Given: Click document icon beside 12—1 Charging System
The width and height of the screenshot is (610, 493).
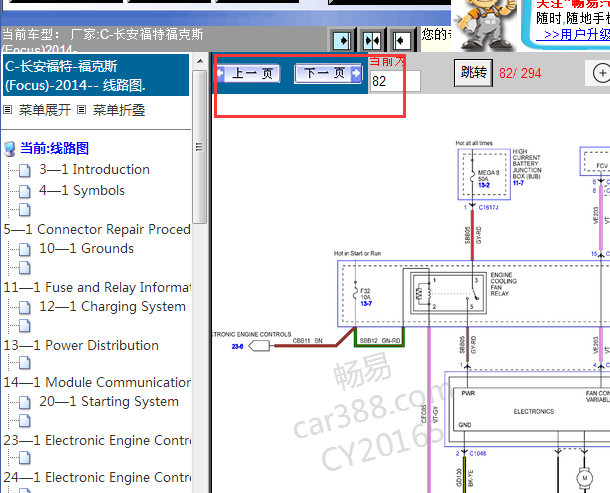Looking at the screenshot, I should click(25, 307).
